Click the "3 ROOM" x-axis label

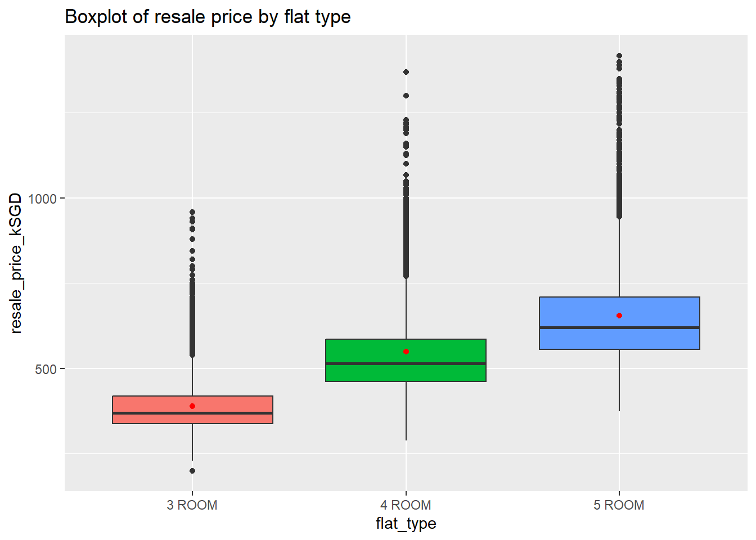point(192,505)
